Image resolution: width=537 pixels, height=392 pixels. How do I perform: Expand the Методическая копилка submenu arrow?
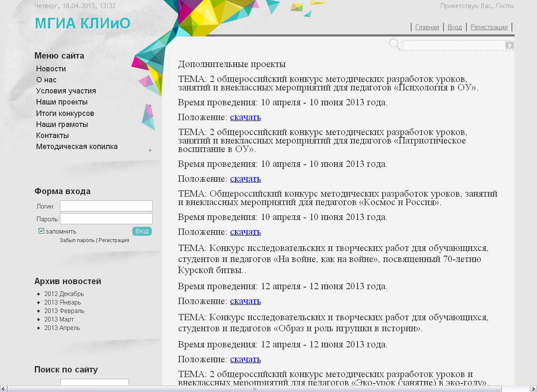click(x=150, y=150)
